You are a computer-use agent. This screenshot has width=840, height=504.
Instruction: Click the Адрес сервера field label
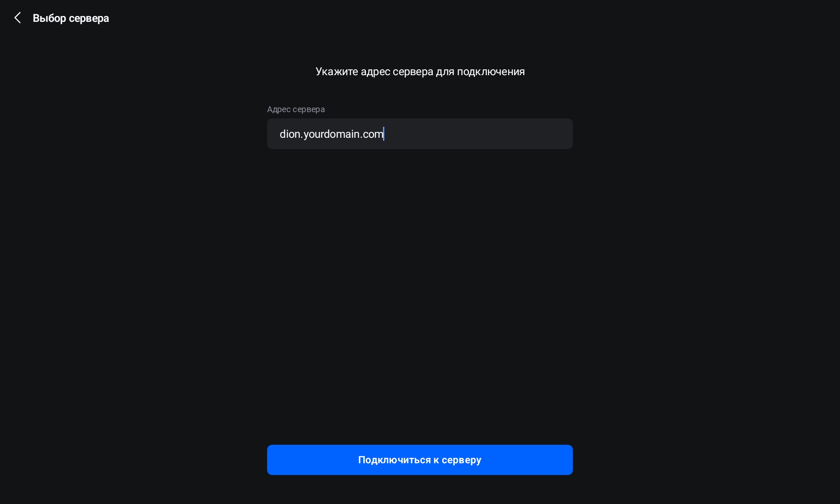tap(296, 109)
